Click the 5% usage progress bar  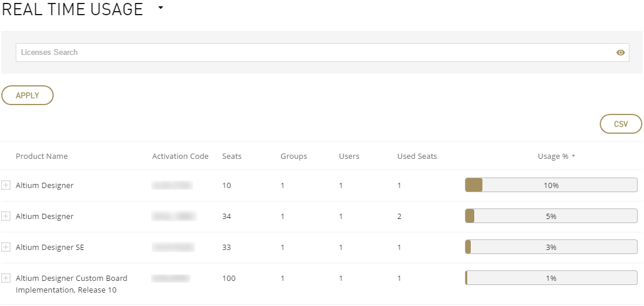tap(551, 216)
